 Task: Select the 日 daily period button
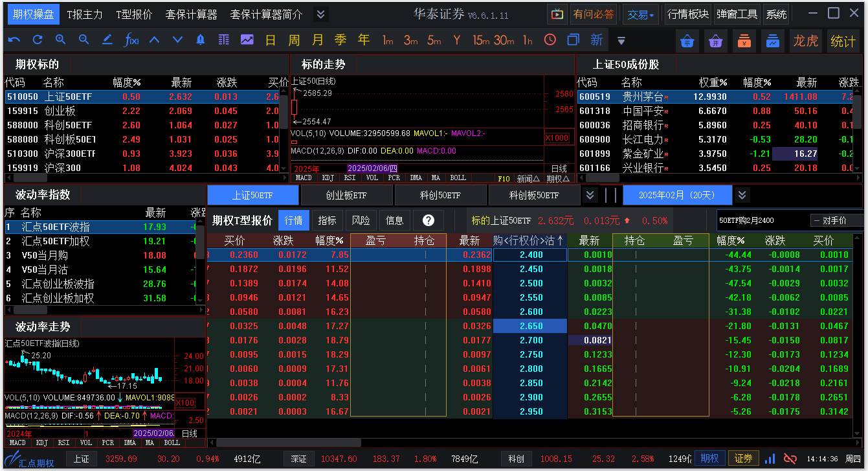coord(271,40)
